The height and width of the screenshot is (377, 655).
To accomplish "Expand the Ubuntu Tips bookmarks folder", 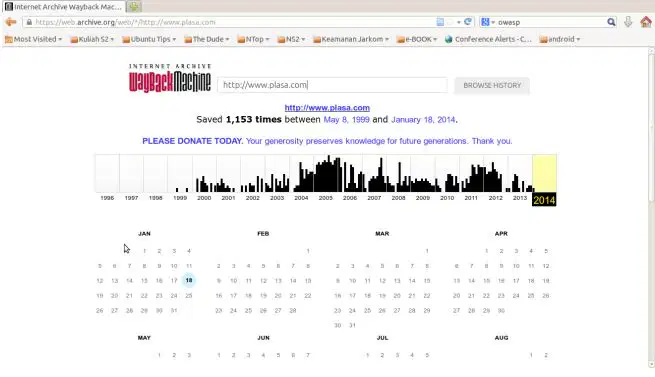I will (149, 39).
